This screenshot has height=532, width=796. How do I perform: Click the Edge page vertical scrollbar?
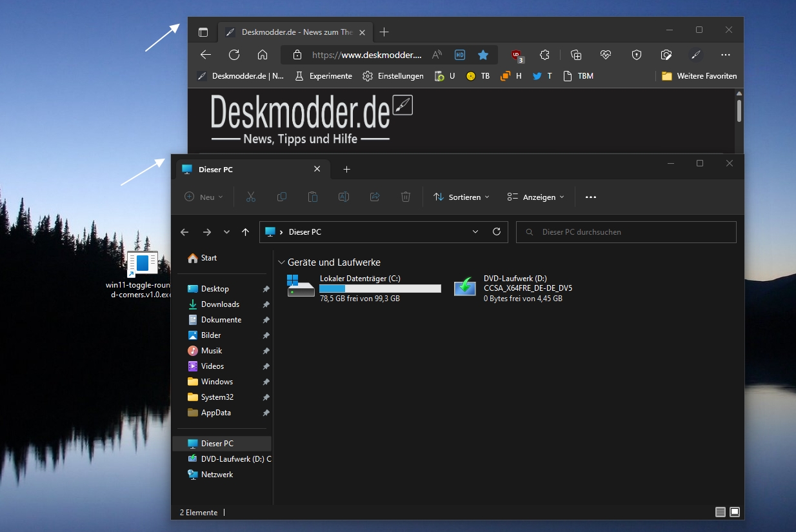(x=739, y=110)
